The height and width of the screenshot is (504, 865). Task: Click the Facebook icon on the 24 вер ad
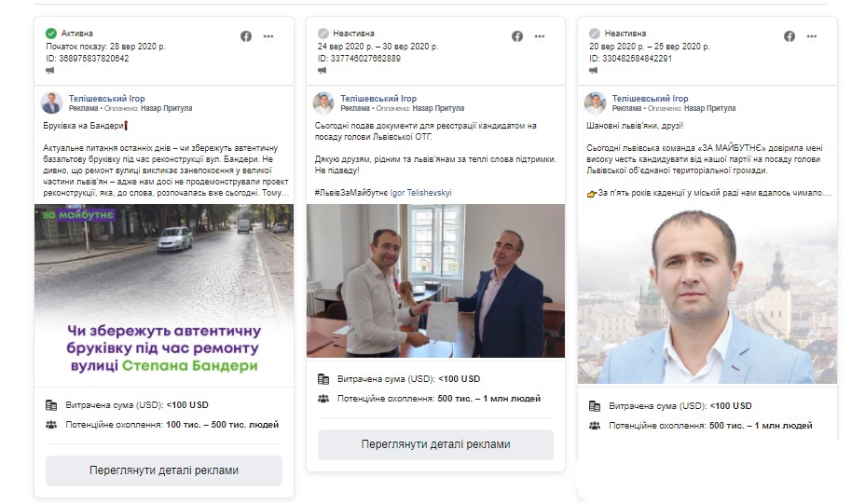(x=517, y=36)
